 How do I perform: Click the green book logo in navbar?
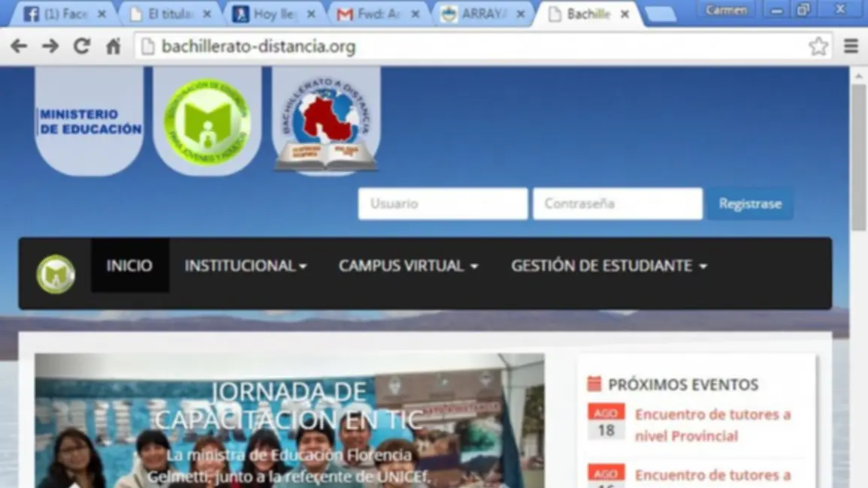[x=56, y=274]
